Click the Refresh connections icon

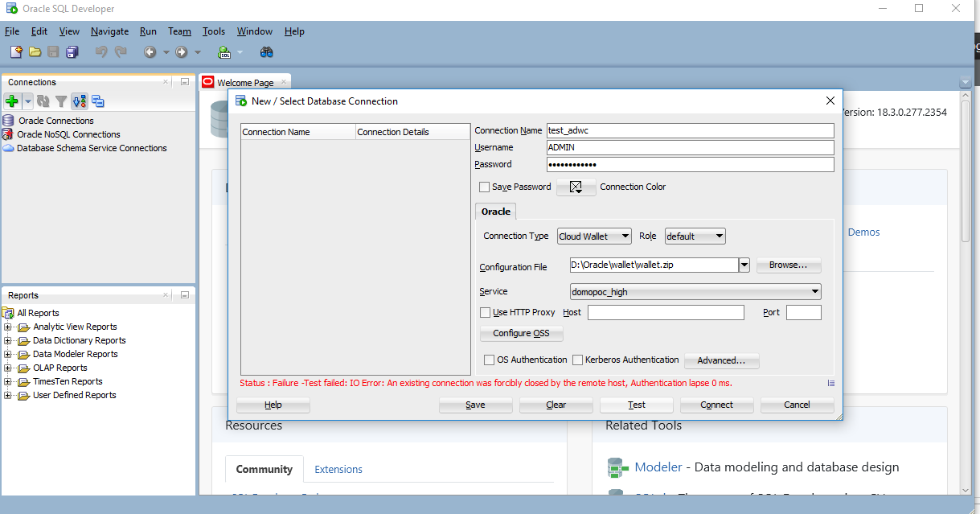tap(43, 101)
